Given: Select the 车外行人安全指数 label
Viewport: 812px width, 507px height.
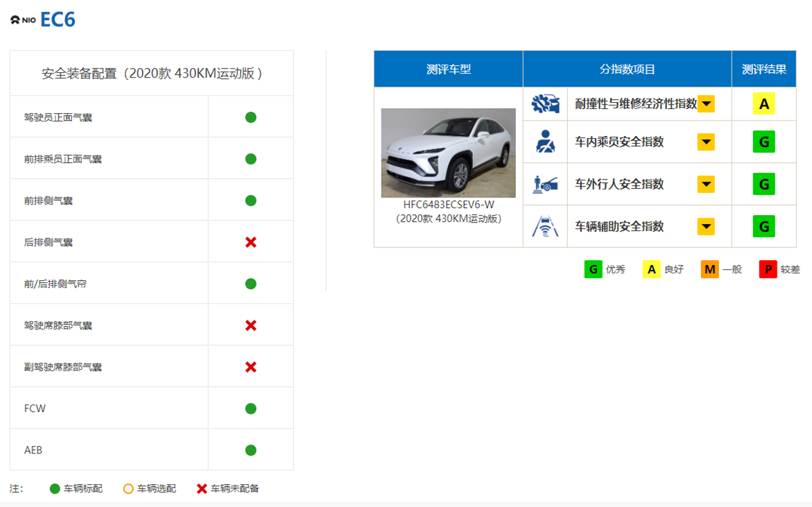Looking at the screenshot, I should 619,184.
